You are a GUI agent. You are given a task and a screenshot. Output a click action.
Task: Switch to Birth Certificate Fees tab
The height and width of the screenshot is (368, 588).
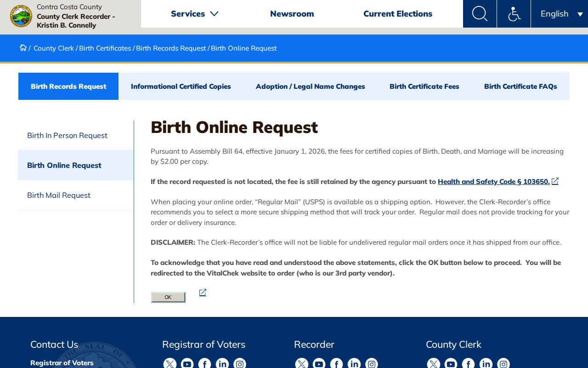pyautogui.click(x=424, y=86)
